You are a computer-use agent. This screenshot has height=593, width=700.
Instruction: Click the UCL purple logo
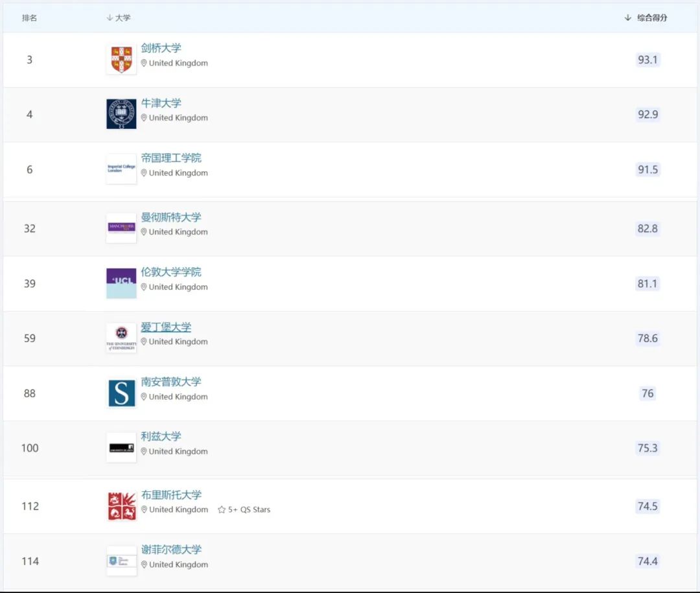coord(121,283)
